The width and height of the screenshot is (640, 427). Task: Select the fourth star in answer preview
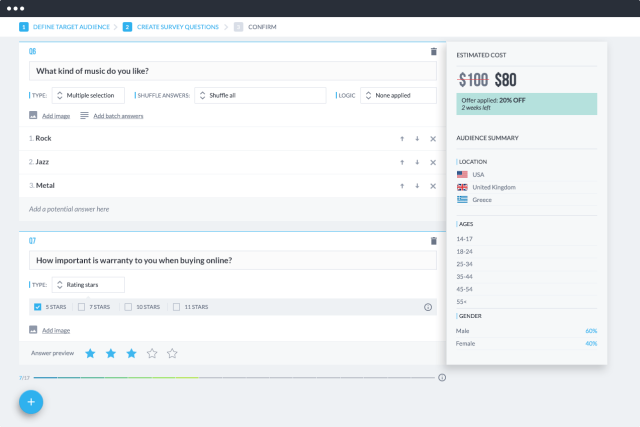point(152,354)
